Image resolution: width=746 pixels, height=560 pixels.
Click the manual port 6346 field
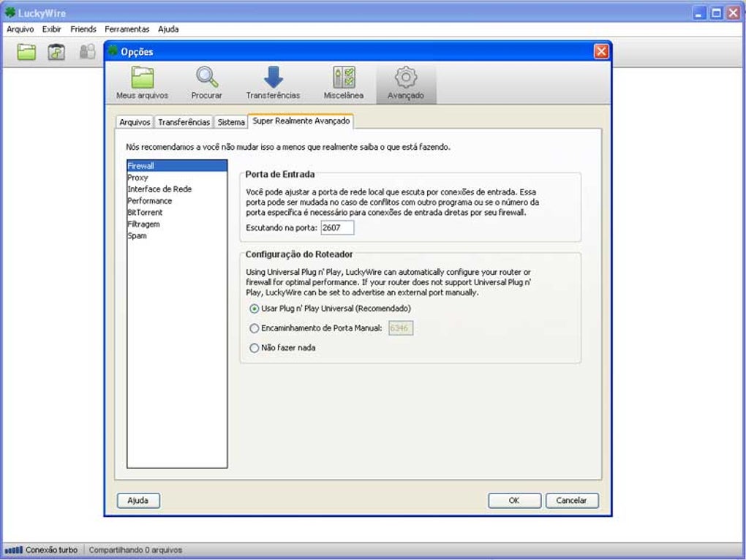pos(401,328)
